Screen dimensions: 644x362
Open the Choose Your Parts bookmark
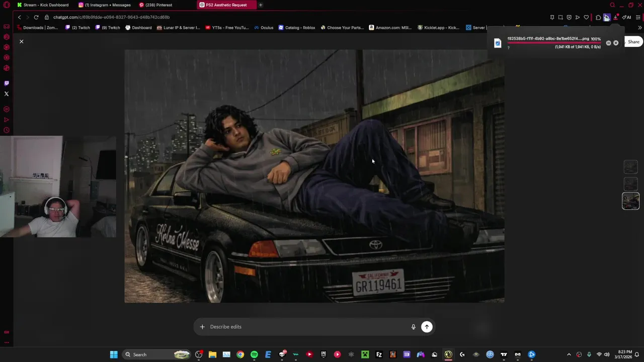point(342,28)
